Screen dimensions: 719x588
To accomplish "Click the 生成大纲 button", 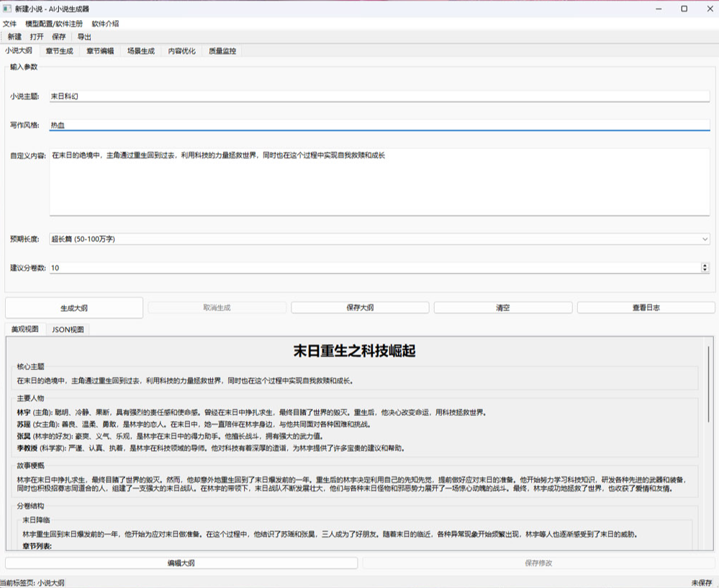I will coord(75,307).
